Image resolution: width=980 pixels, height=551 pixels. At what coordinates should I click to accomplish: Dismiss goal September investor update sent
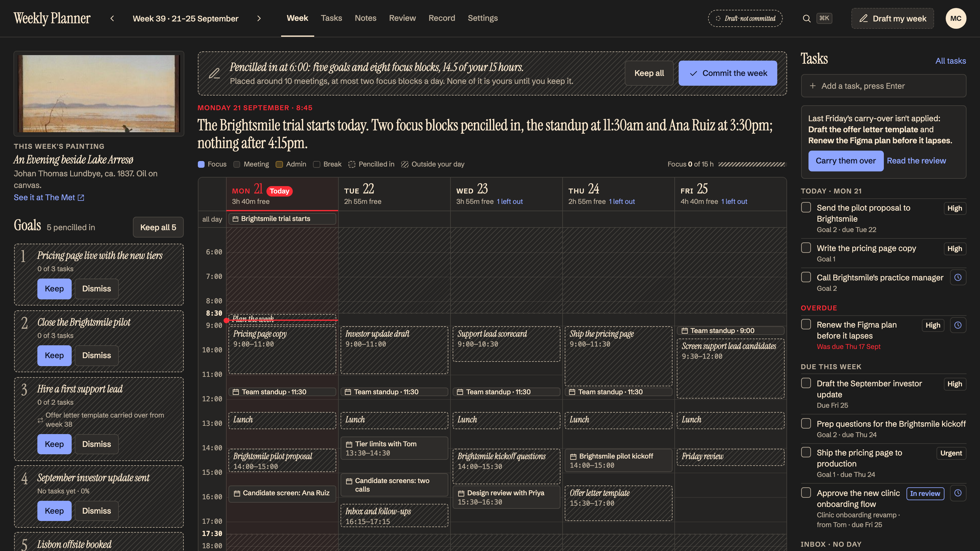[96, 511]
